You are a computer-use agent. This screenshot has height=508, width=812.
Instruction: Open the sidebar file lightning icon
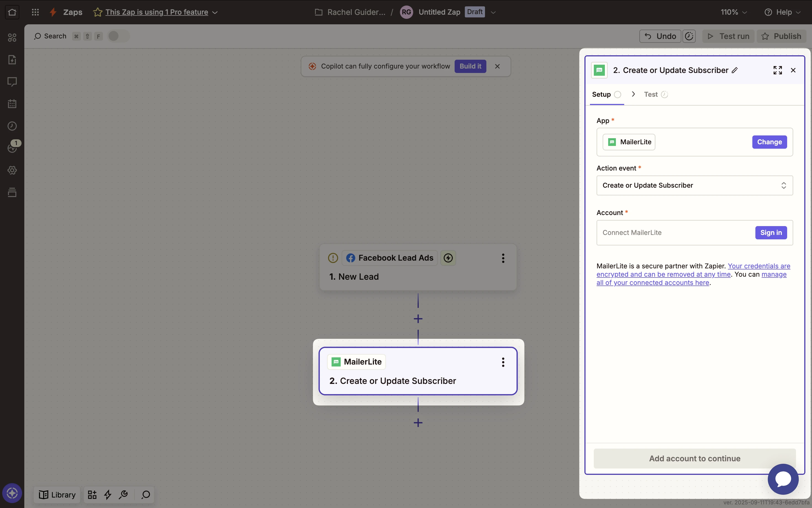coord(12,60)
